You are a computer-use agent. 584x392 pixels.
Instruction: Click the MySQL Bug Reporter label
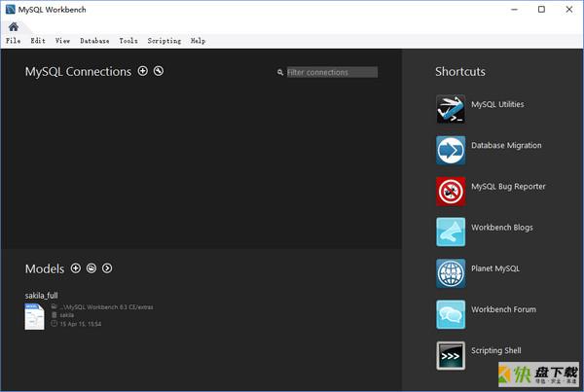coord(508,187)
